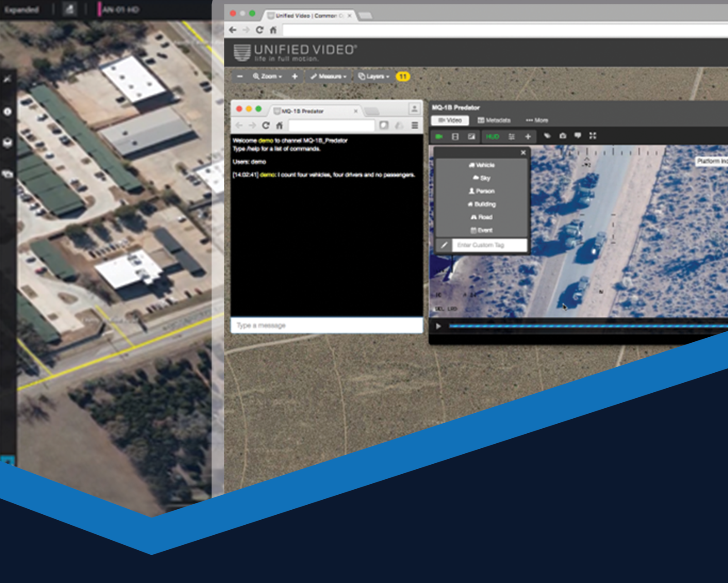Viewport: 728px width, 583px height.
Task: Take a snapshot with camera icon
Action: pos(563,136)
